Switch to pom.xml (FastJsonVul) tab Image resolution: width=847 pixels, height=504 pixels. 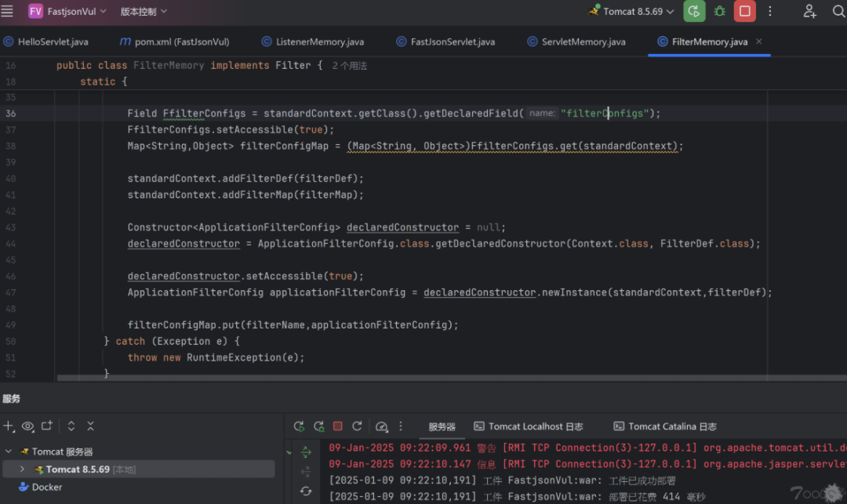[174, 42]
